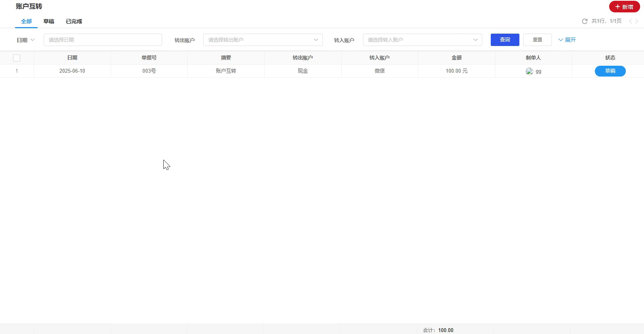Tick the select-all checkbox in the table header
This screenshot has width=644, height=334.
click(x=17, y=58)
